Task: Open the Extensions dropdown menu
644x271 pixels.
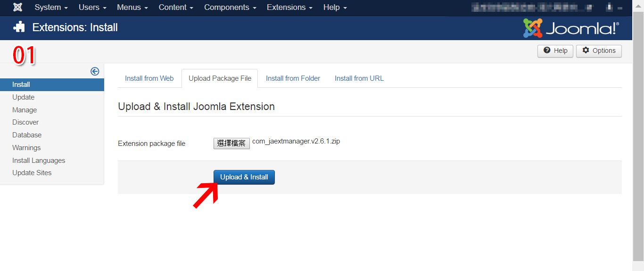Action: pyautogui.click(x=289, y=8)
